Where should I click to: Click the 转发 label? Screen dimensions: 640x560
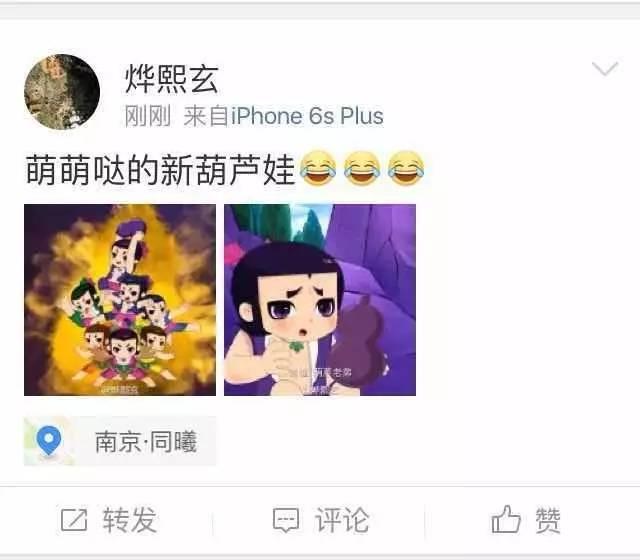click(130, 520)
